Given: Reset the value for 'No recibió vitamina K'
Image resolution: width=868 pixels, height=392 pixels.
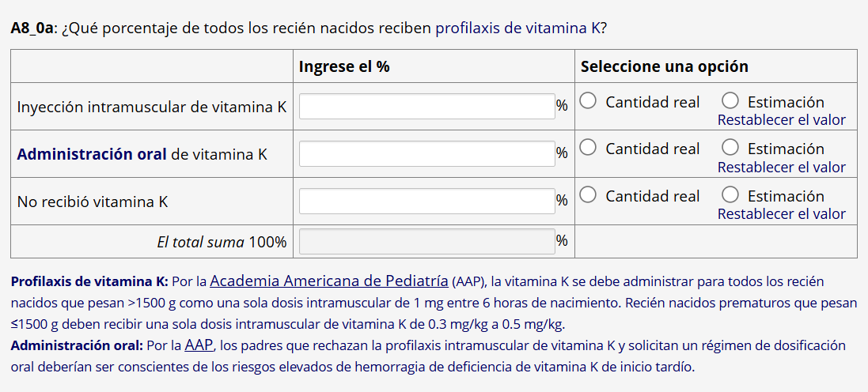Looking at the screenshot, I should tap(781, 214).
